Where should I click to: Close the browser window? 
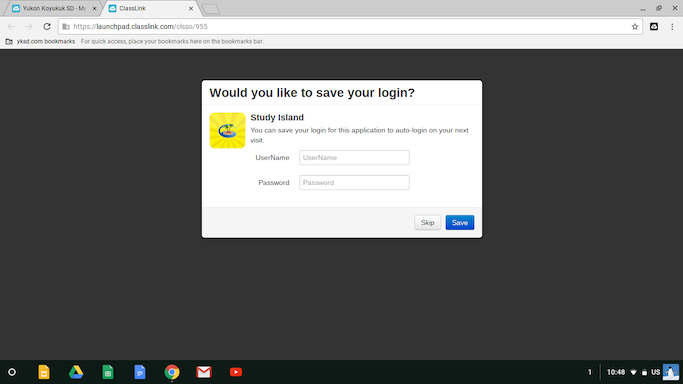pyautogui.click(x=675, y=8)
